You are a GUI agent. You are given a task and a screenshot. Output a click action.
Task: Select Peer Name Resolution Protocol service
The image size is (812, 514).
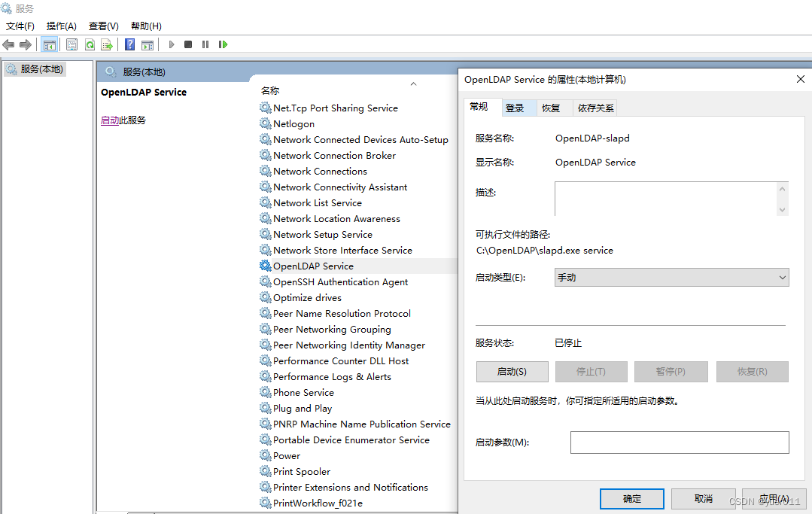pyautogui.click(x=342, y=313)
